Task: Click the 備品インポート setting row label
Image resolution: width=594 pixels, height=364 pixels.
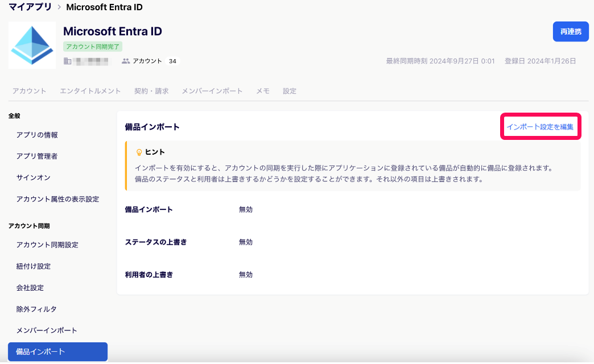Action: point(149,209)
